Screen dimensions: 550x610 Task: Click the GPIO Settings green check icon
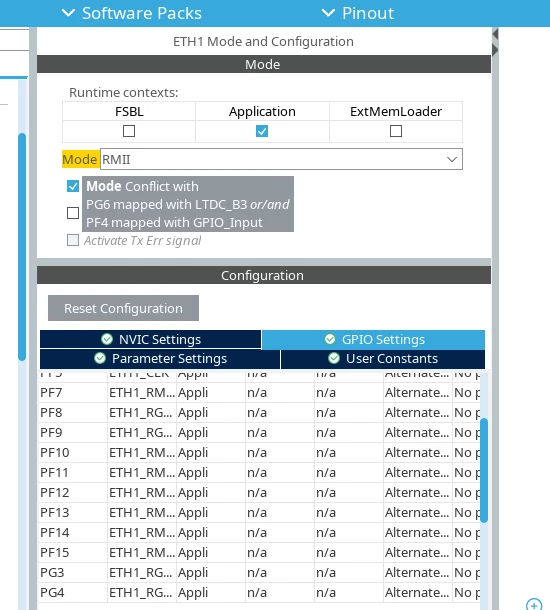click(x=330, y=339)
